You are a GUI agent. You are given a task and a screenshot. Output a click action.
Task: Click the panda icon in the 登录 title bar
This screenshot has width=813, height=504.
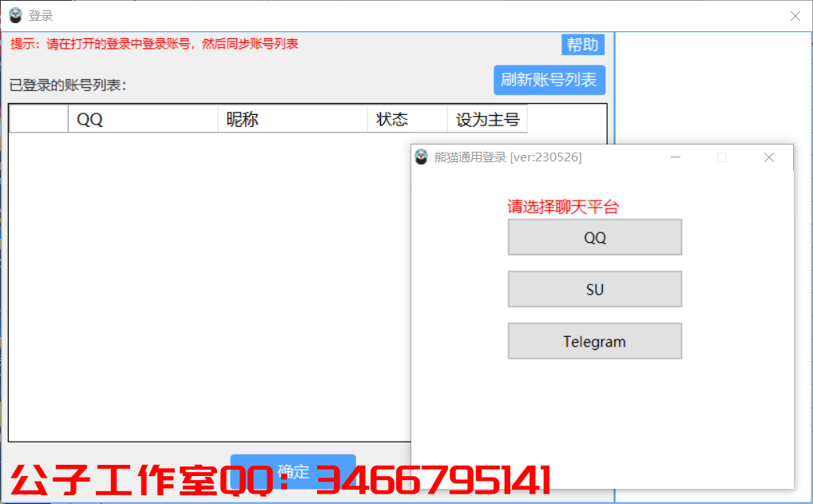coord(15,15)
